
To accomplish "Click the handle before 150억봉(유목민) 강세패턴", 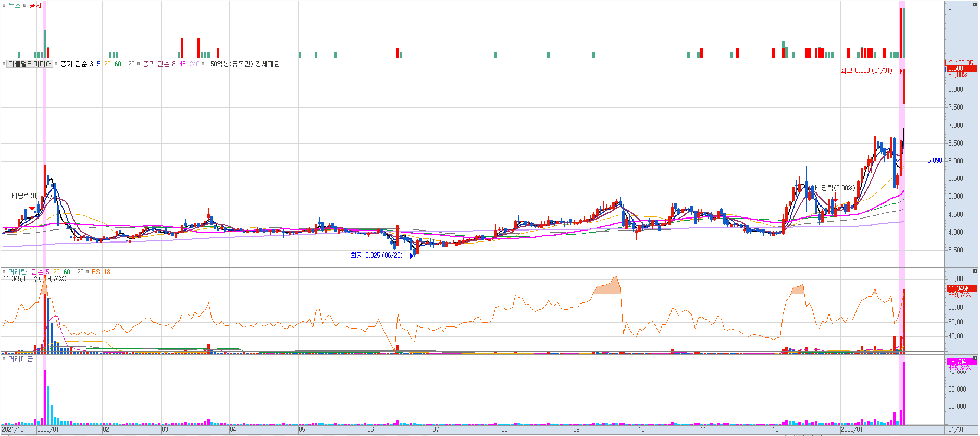I will click(203, 64).
